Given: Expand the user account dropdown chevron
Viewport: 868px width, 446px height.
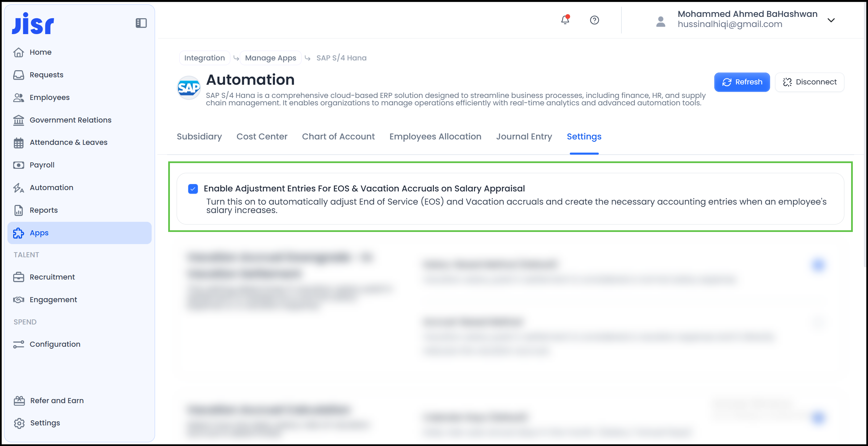Looking at the screenshot, I should pyautogui.click(x=831, y=20).
